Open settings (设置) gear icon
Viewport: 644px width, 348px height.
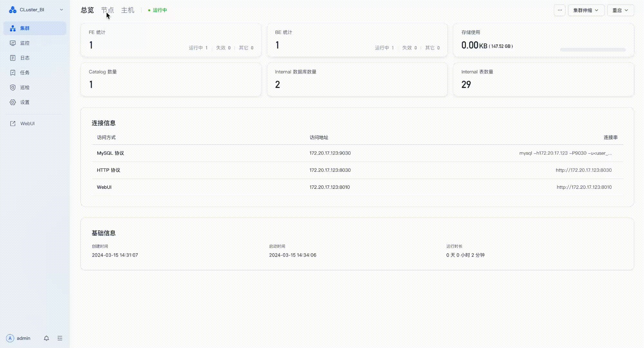pyautogui.click(x=13, y=102)
